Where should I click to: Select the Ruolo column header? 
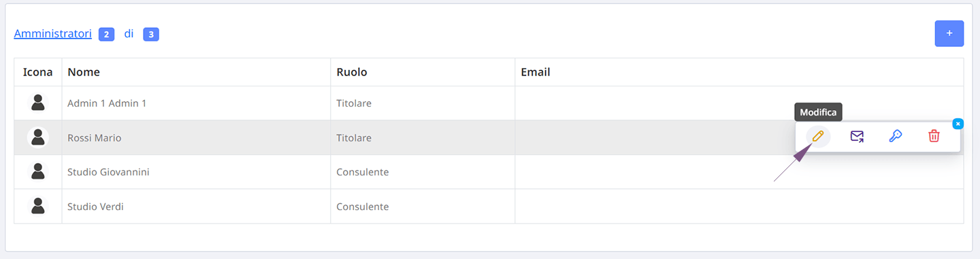coord(352,72)
